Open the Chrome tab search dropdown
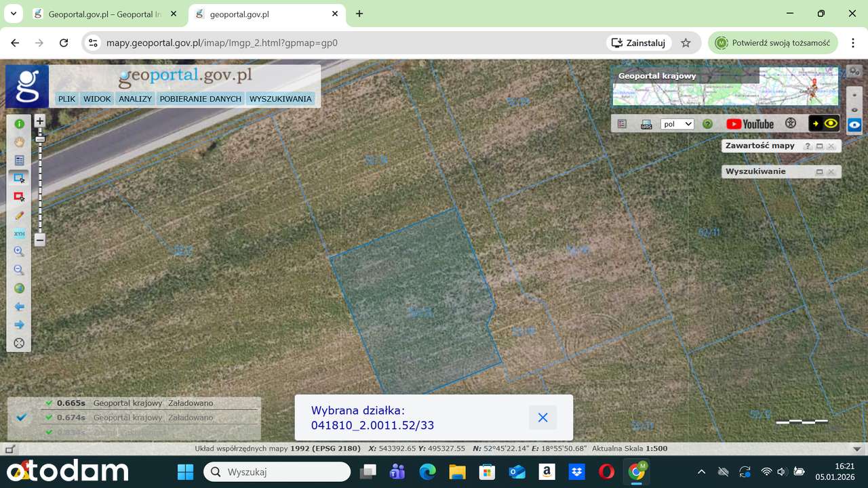 coord(14,14)
